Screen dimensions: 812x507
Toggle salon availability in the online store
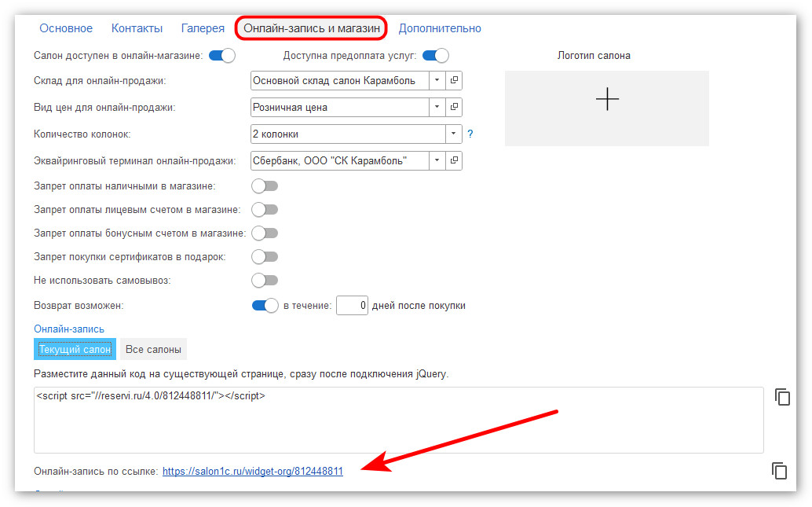(x=222, y=56)
